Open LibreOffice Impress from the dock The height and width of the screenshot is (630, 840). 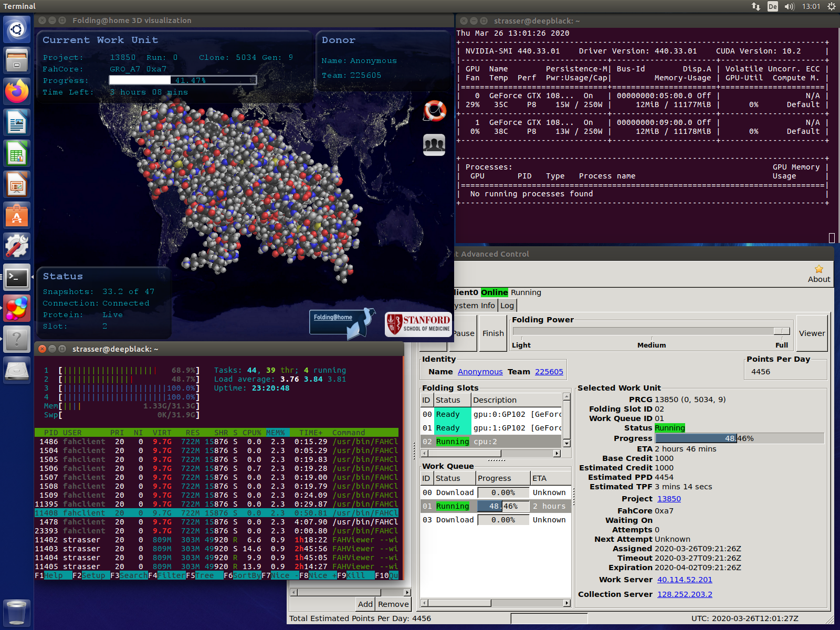pyautogui.click(x=17, y=184)
